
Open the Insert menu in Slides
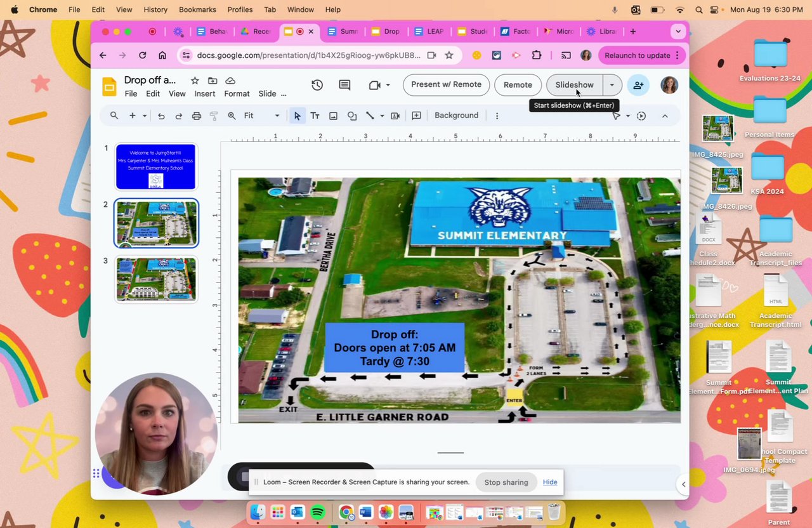[x=205, y=94]
